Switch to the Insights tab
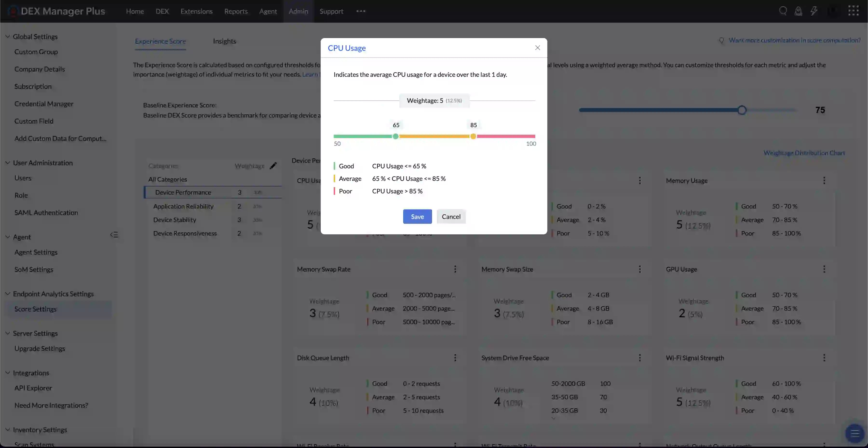 point(224,41)
